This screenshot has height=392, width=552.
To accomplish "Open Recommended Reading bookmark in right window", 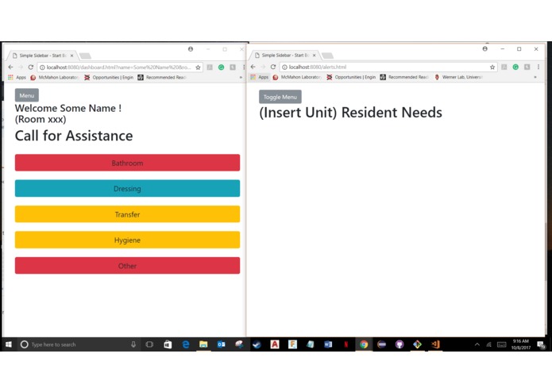I will pyautogui.click(x=404, y=77).
